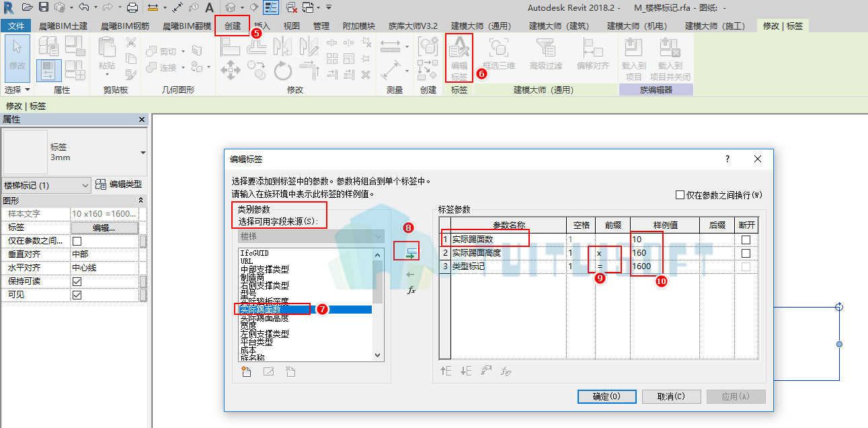Click the Edit Type icon button

(118, 184)
